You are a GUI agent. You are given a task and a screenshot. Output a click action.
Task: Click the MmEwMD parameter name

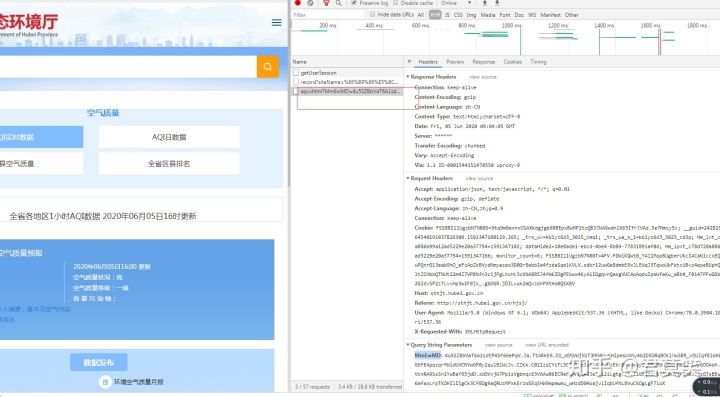[x=428, y=355]
